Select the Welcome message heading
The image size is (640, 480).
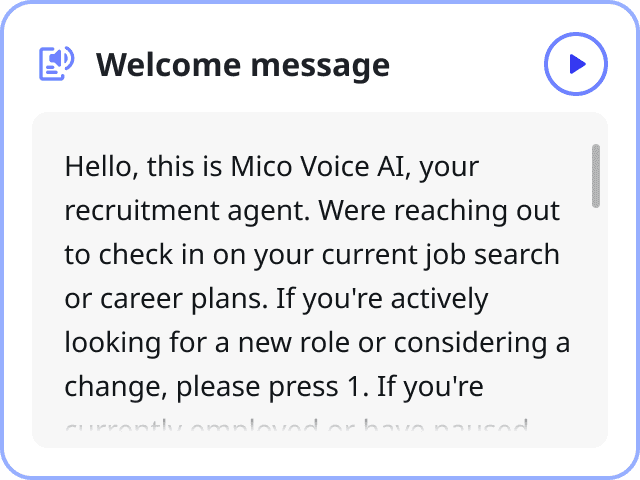point(243,65)
